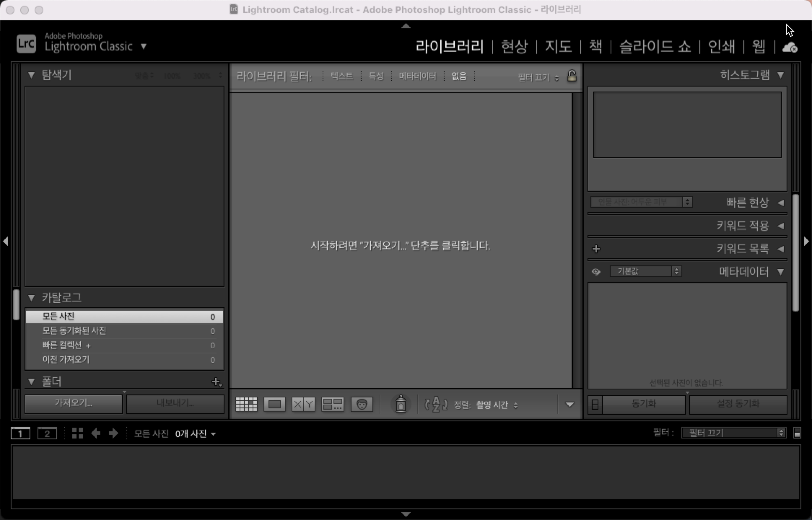
Task: Collapse the 탐색기 panel disclosure triangle
Action: (31, 75)
